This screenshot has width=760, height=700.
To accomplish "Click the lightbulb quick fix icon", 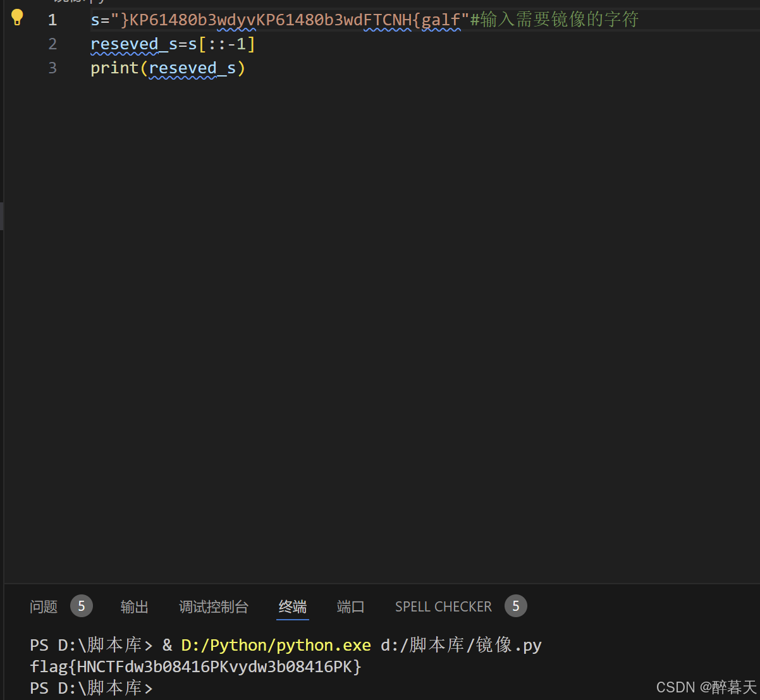I will [x=16, y=18].
